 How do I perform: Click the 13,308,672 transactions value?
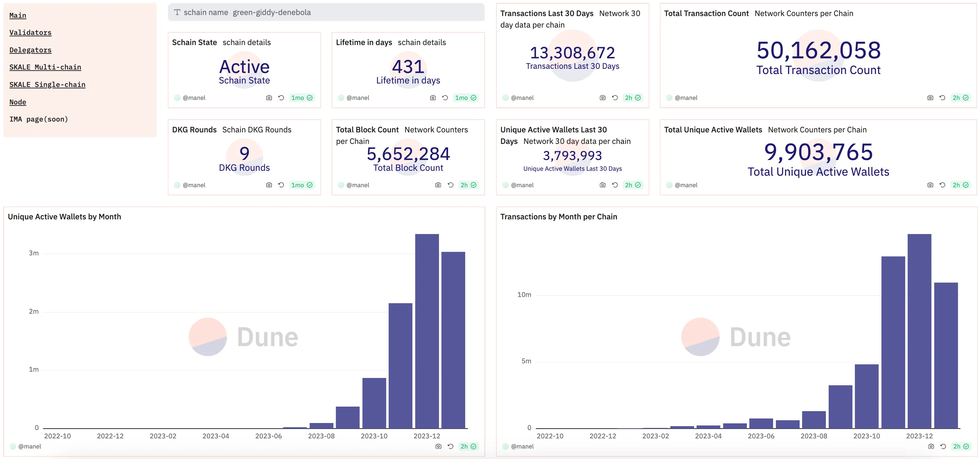coord(572,53)
